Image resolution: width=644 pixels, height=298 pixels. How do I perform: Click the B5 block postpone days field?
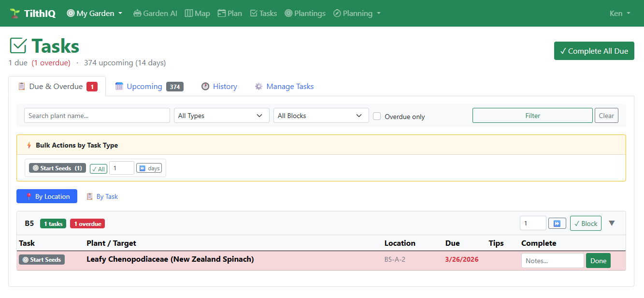coord(533,223)
